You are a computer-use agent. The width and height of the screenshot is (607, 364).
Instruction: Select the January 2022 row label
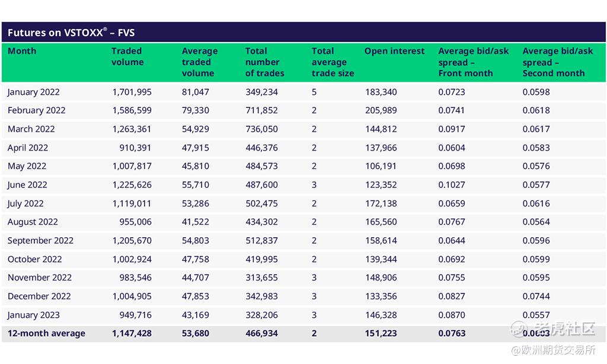34,92
